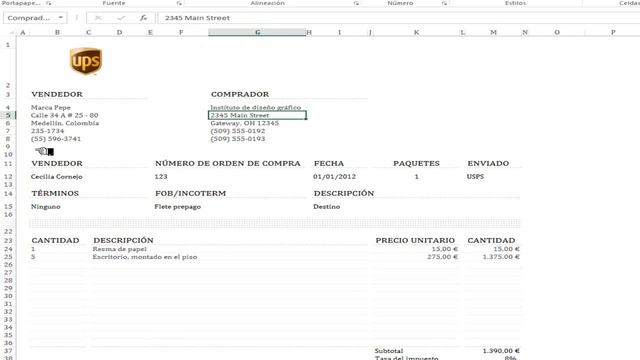Viewport: 640px width, 360px height.
Task: Select row 23 header
Action: 8,240
